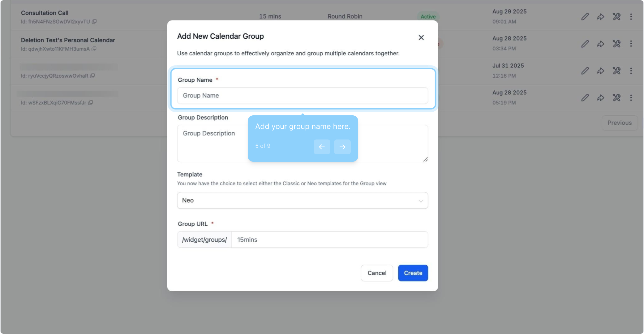
Task: Focus the Group Name input field
Action: (x=302, y=96)
